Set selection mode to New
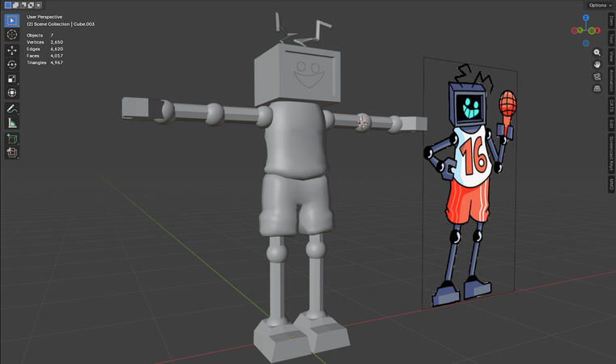Screen dimensions: 616x364 (8, 5)
